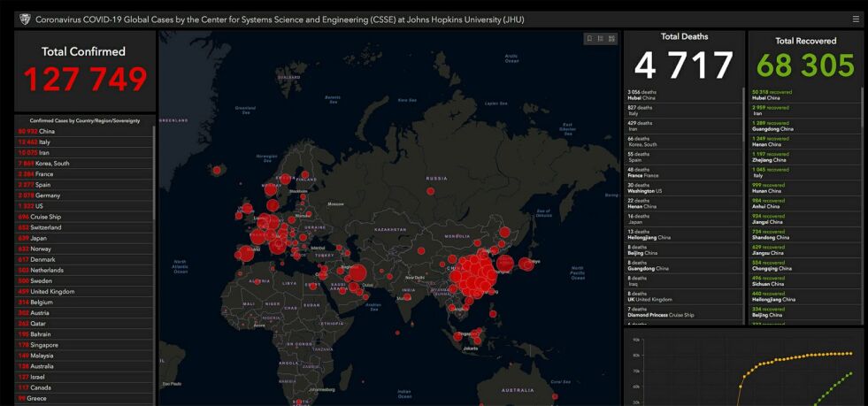868x406 pixels.
Task: Click the red circle in central Russia
Action: pyautogui.click(x=430, y=191)
